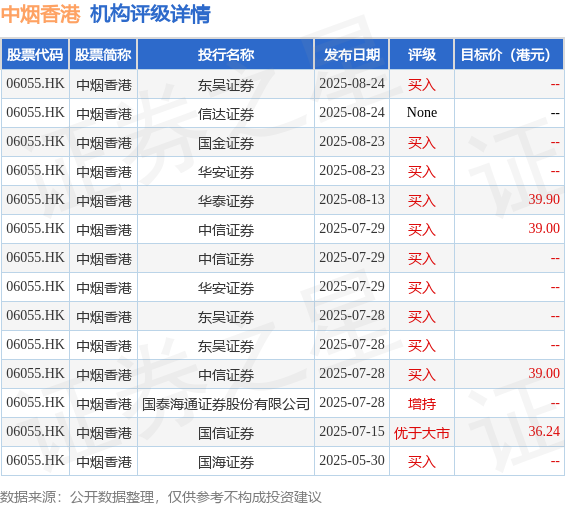Click the 国海证券 broker name
Viewport: 565px width, 506px height.
226,462
